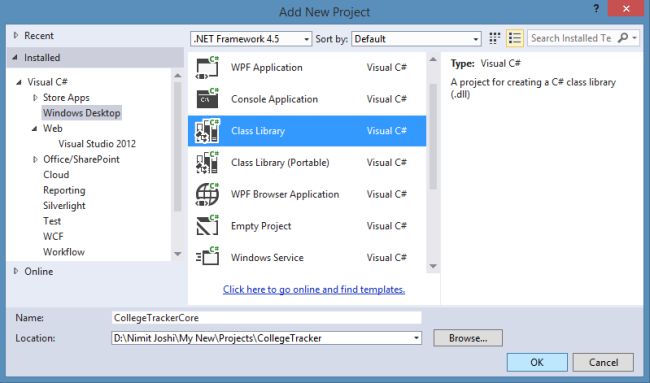Viewport: 650px width, 383px height.
Task: Click the template list scrollbar thumb
Action: point(433,137)
